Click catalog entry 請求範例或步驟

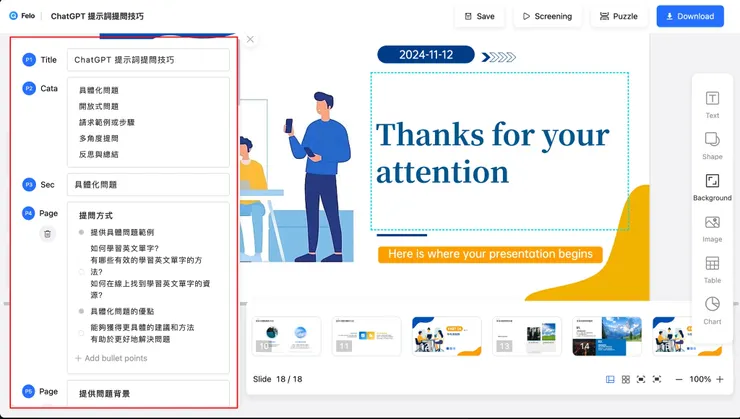107,122
